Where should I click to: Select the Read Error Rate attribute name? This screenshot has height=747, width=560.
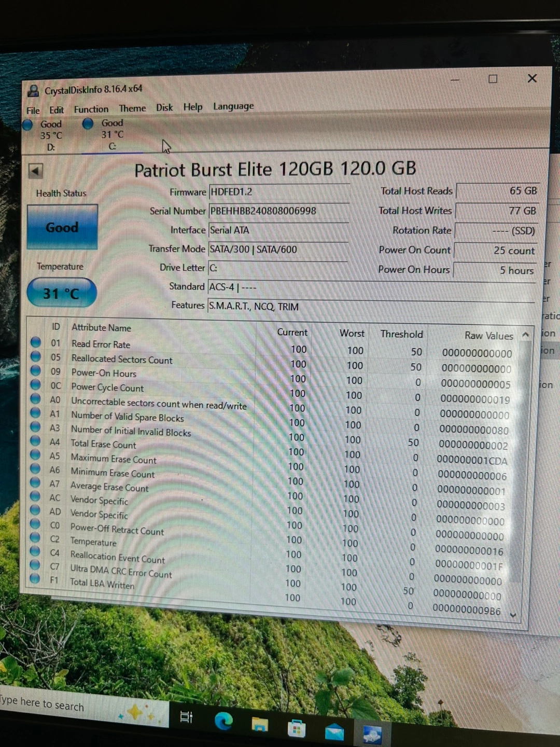(x=101, y=344)
